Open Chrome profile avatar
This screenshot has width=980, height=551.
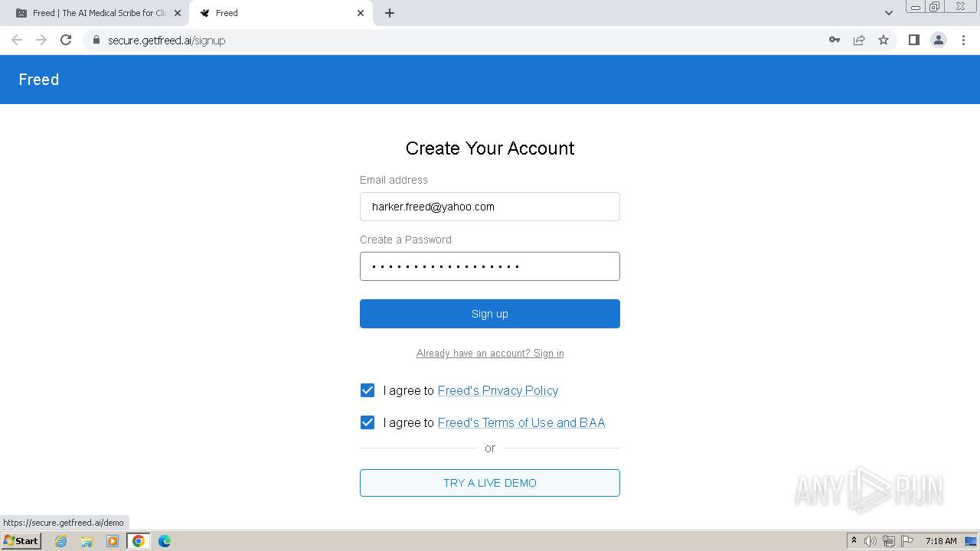tap(939, 40)
